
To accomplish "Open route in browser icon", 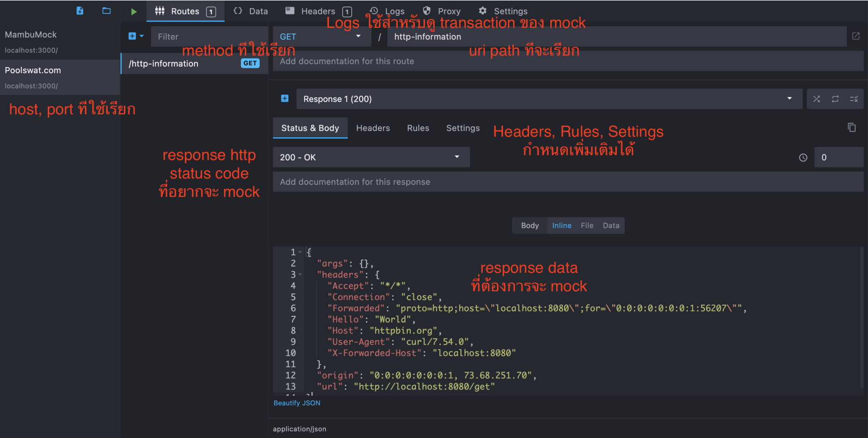I will coord(856,36).
